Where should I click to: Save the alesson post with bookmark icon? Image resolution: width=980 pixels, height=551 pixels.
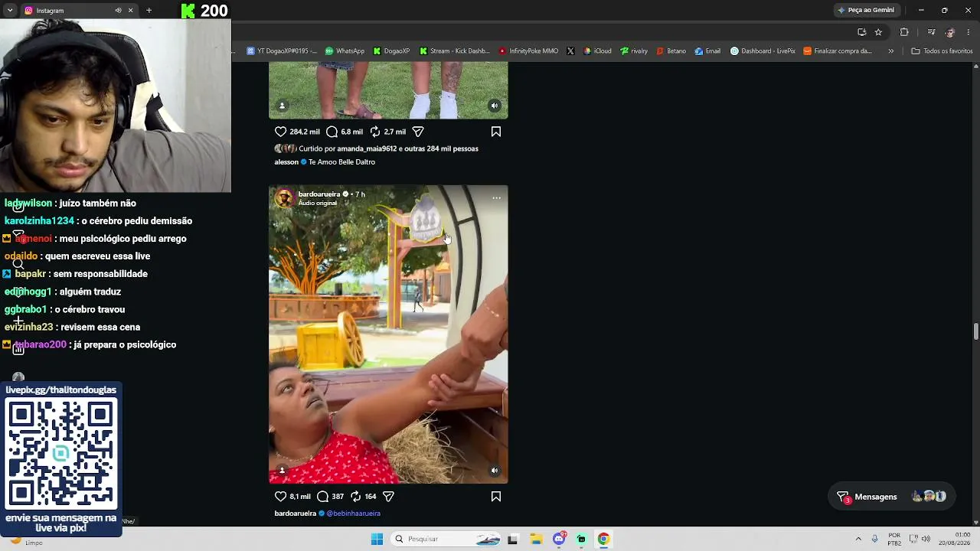tap(496, 132)
